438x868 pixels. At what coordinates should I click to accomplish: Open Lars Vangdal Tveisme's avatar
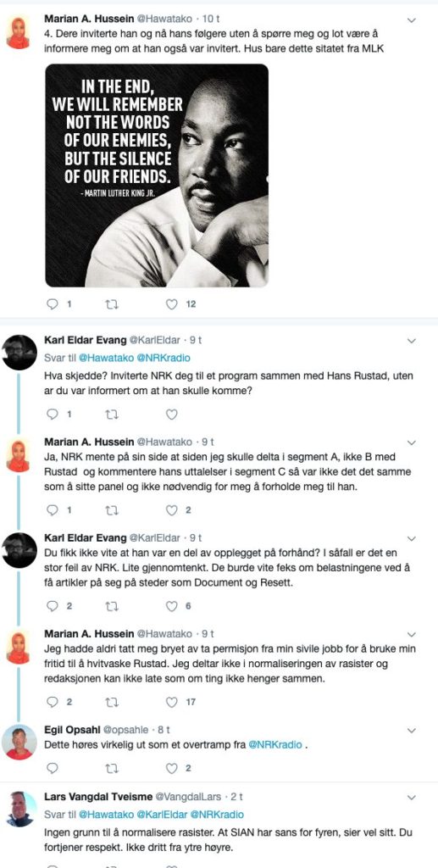tap(19, 809)
